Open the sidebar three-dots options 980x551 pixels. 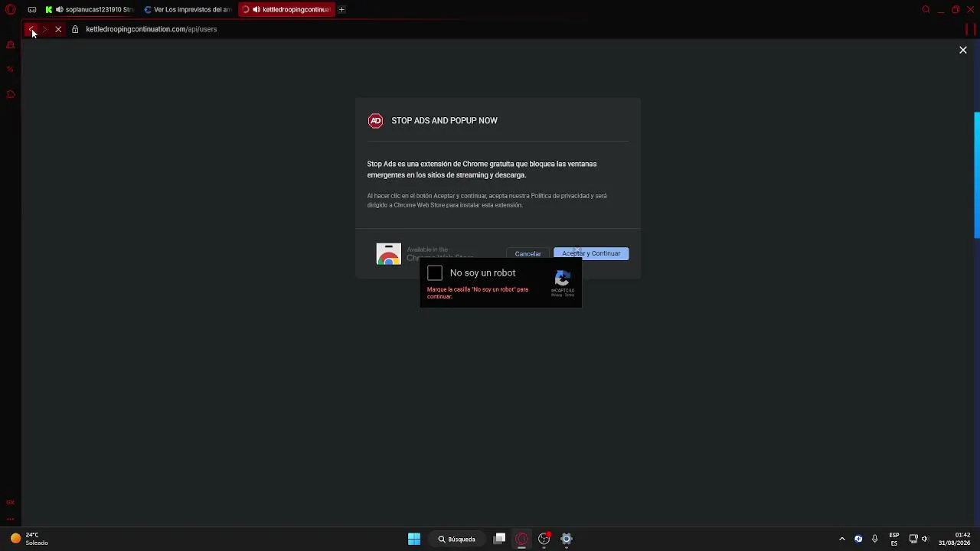coord(11,518)
